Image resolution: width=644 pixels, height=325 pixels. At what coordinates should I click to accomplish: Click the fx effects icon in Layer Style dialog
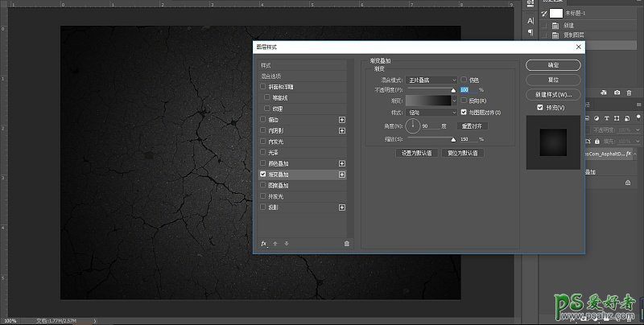pyautogui.click(x=264, y=243)
